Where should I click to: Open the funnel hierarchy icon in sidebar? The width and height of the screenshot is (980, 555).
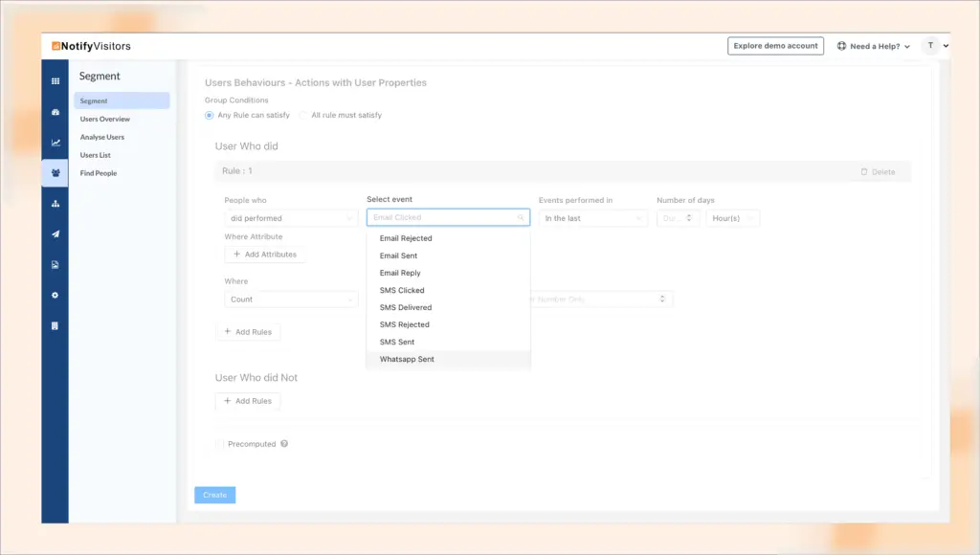tap(55, 203)
